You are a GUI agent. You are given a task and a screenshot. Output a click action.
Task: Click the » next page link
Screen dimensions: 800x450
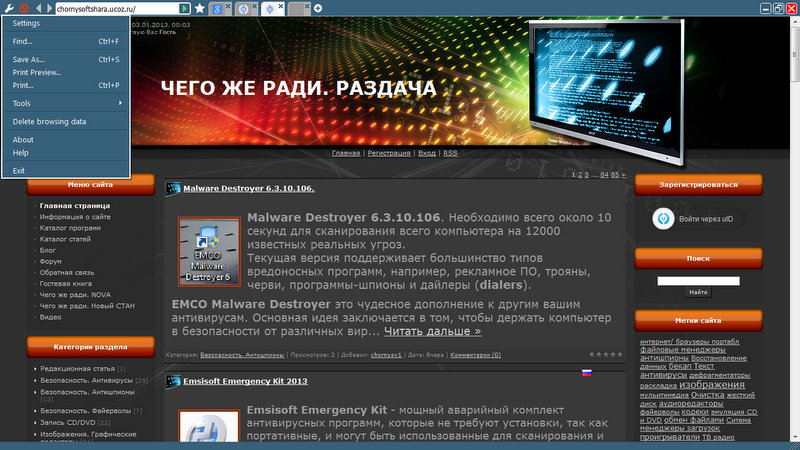(x=623, y=174)
